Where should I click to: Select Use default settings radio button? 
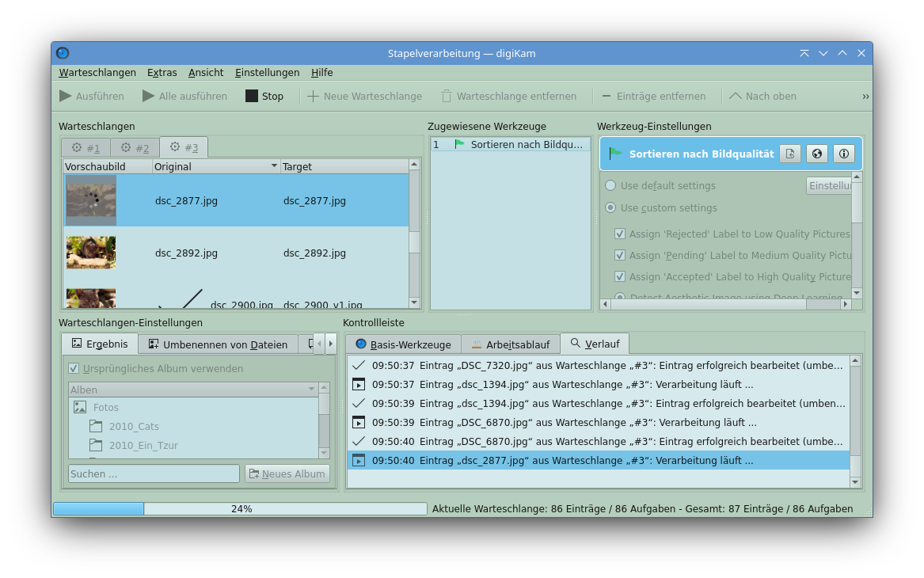point(610,185)
